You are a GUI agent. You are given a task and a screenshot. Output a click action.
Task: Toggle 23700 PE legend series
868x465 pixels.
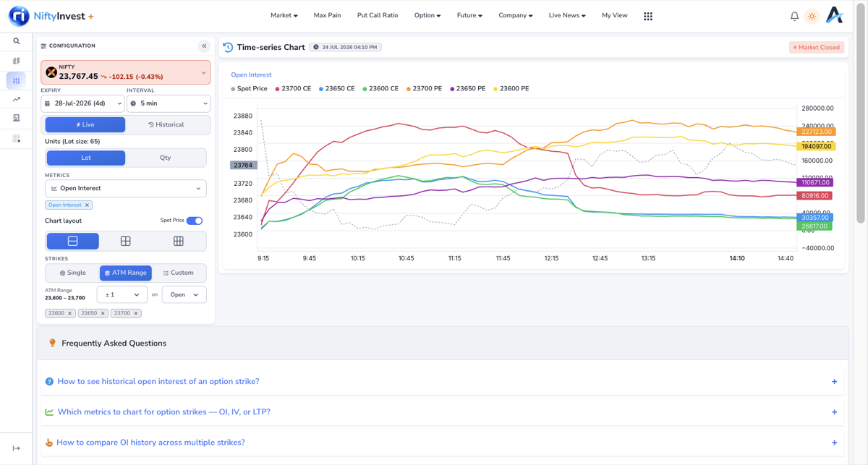click(x=424, y=89)
